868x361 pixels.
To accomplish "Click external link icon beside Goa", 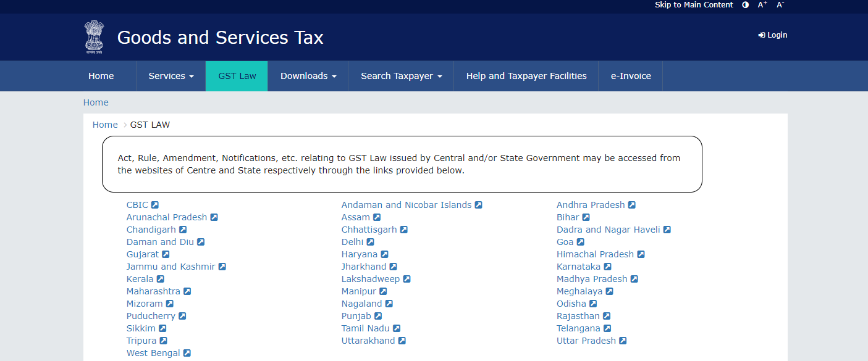I will click(x=580, y=242).
